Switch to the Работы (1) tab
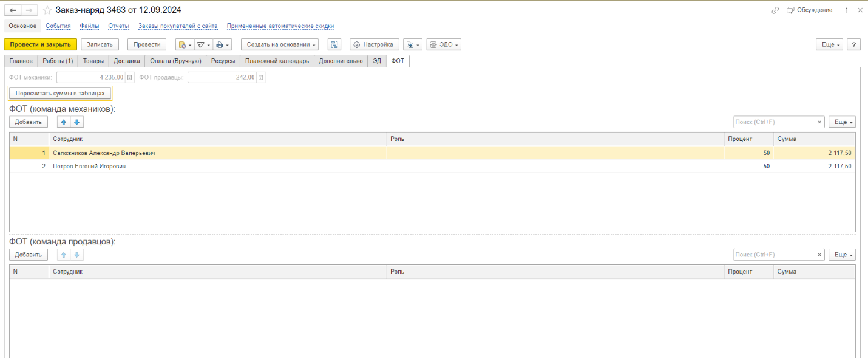Image resolution: width=868 pixels, height=358 pixels. [58, 61]
